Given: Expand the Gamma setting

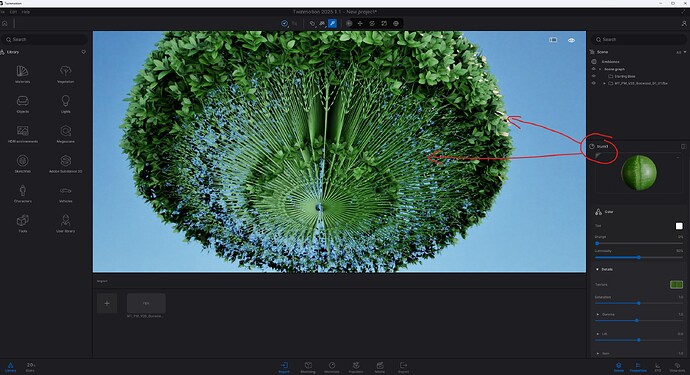Looking at the screenshot, I should [598, 314].
